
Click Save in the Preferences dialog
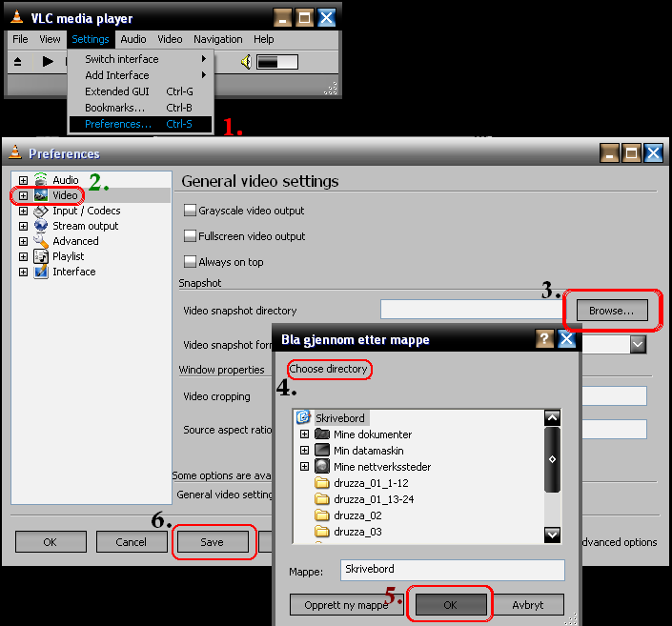click(x=212, y=542)
